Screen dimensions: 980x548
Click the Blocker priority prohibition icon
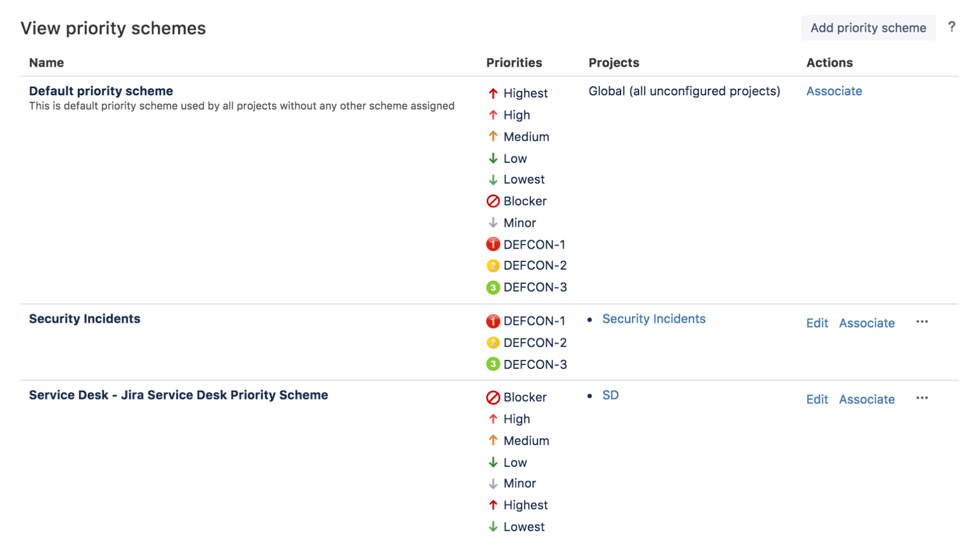[x=492, y=201]
